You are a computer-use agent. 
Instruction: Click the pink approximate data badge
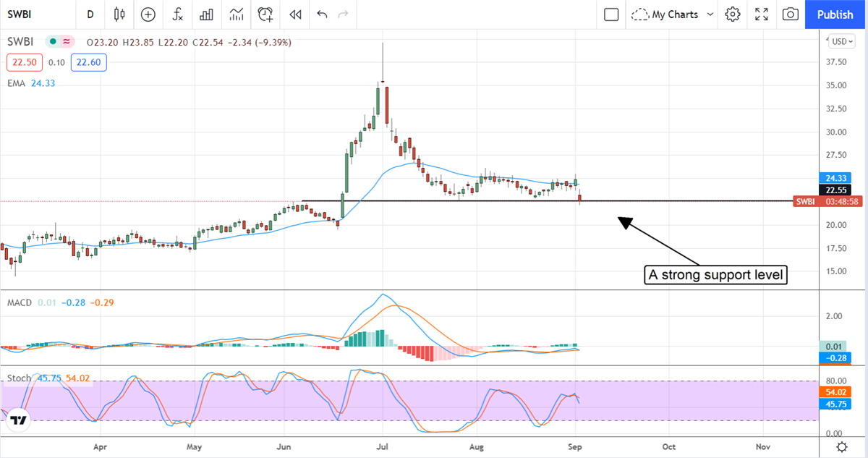point(67,43)
